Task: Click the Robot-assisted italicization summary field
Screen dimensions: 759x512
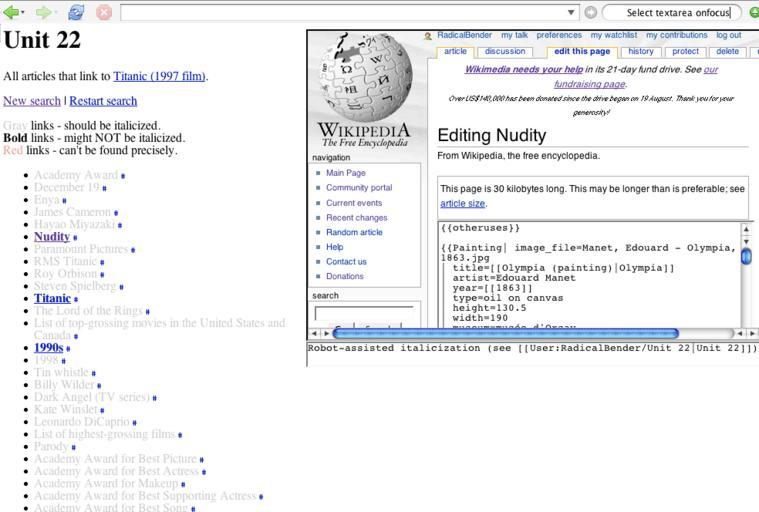Action: [x=530, y=349]
